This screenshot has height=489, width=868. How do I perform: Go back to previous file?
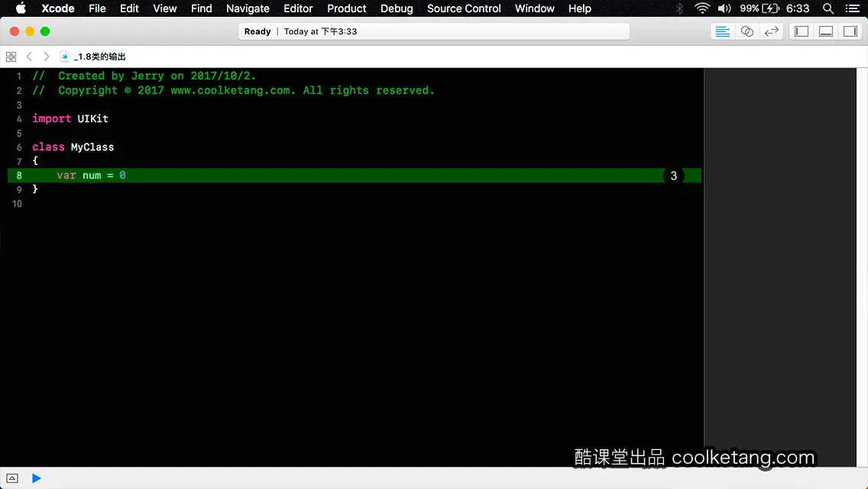(x=29, y=57)
